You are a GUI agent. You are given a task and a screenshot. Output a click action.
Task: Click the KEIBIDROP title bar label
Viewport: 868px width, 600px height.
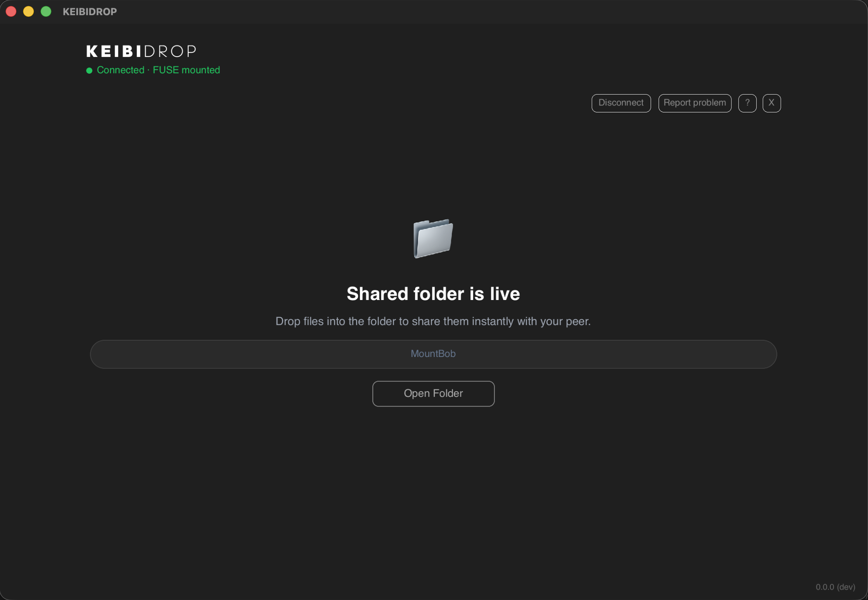[x=90, y=12]
